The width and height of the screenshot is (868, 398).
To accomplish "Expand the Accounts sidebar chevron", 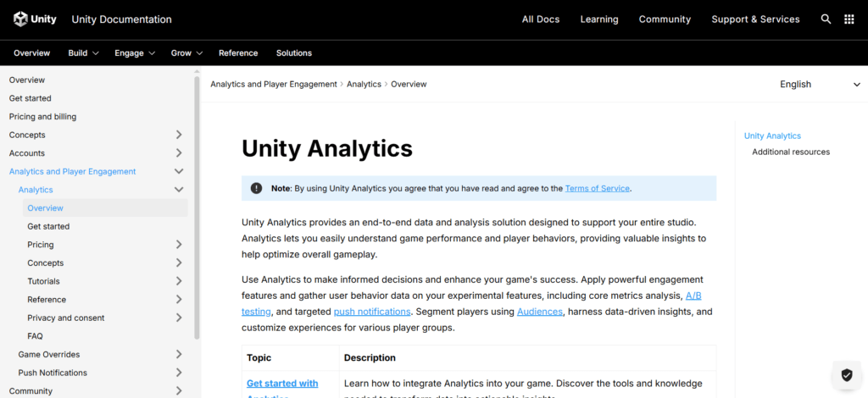I will tap(179, 153).
